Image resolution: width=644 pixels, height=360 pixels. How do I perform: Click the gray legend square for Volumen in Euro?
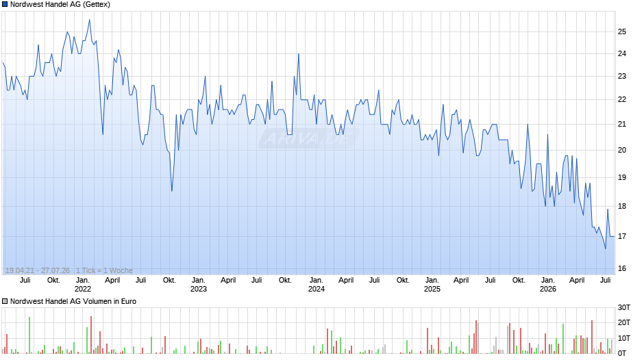point(5,301)
